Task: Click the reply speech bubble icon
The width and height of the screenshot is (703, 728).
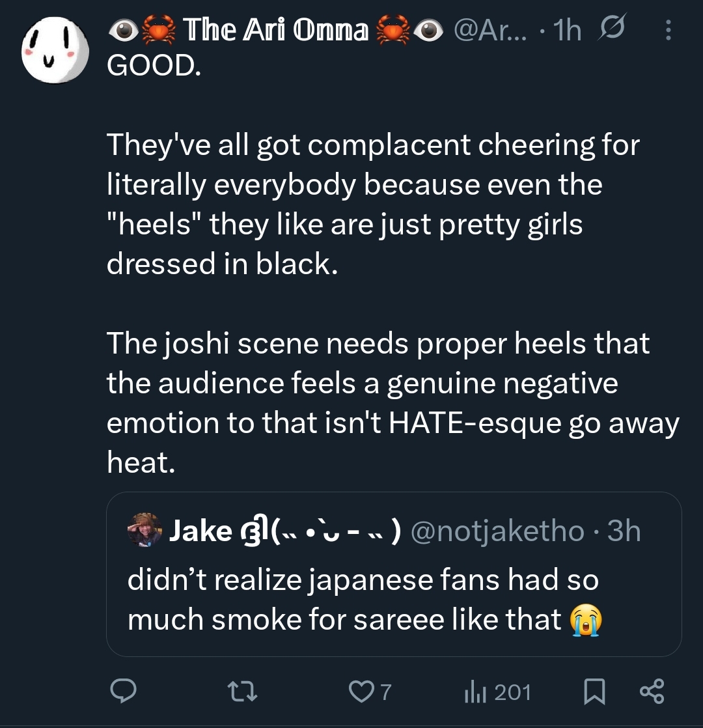Action: click(x=122, y=691)
